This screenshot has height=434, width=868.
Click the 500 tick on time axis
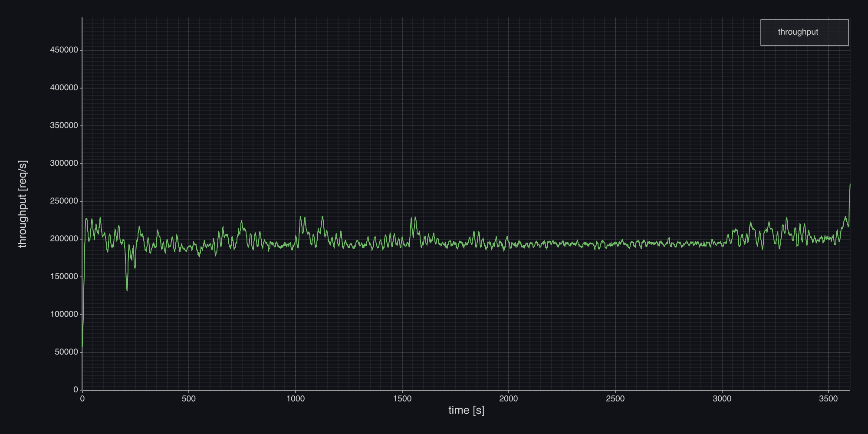click(189, 399)
